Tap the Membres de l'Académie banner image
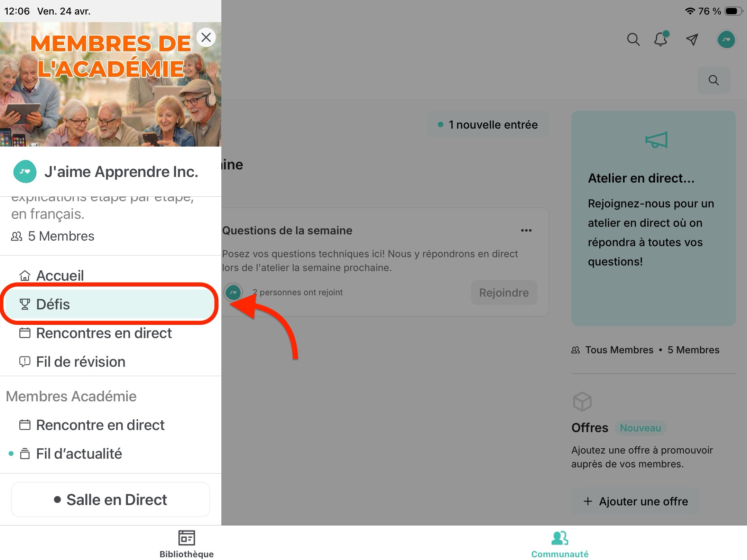747x560 pixels. pyautogui.click(x=111, y=84)
